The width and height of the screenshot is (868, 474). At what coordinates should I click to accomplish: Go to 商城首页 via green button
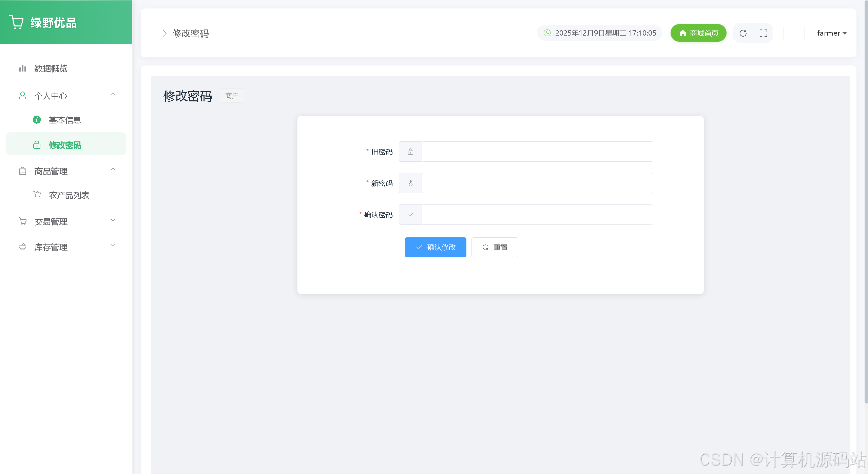pyautogui.click(x=698, y=33)
